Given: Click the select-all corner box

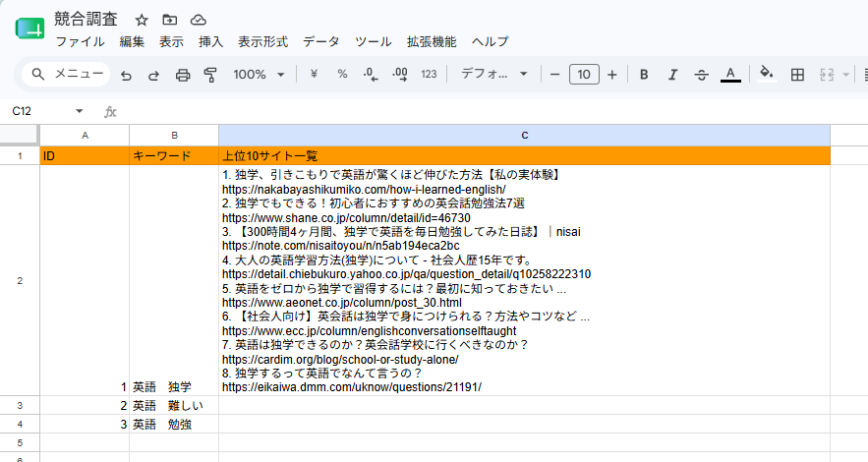Looking at the screenshot, I should pyautogui.click(x=20, y=135).
